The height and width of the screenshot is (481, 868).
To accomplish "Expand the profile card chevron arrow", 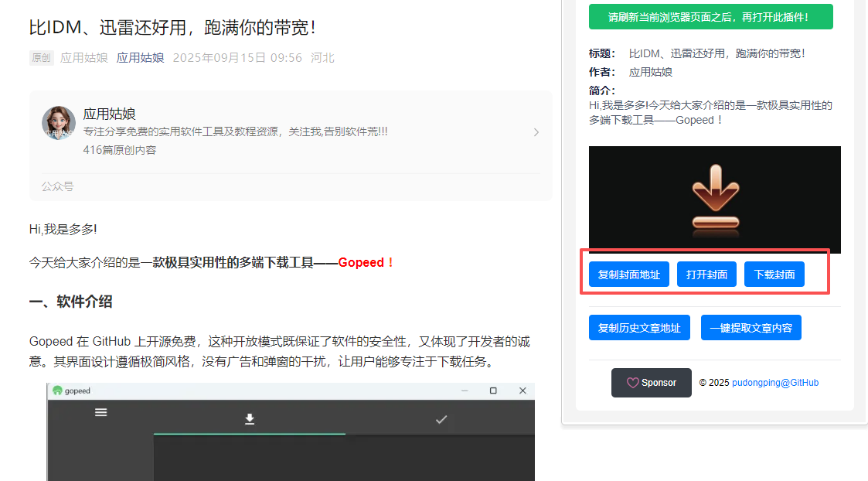I will 536,132.
